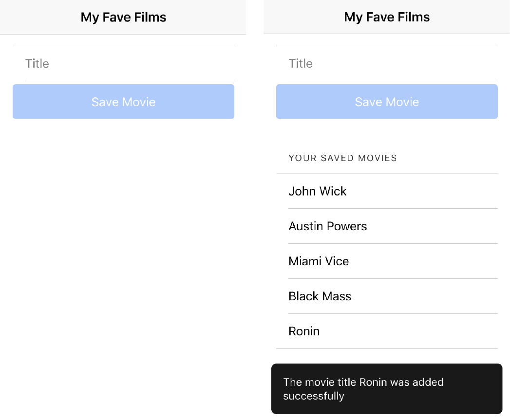Select the Austin Powers list entry

pyautogui.click(x=387, y=226)
